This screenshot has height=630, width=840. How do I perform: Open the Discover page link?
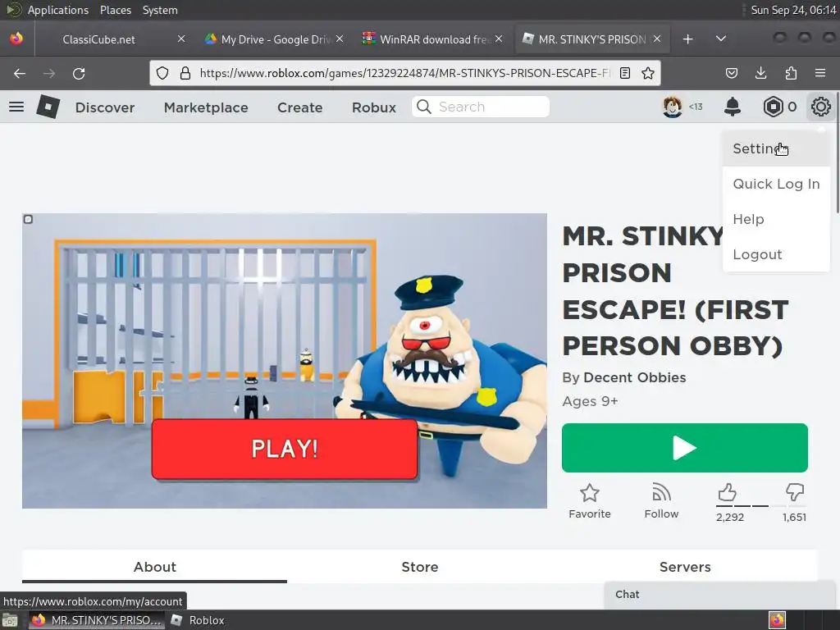(x=105, y=107)
